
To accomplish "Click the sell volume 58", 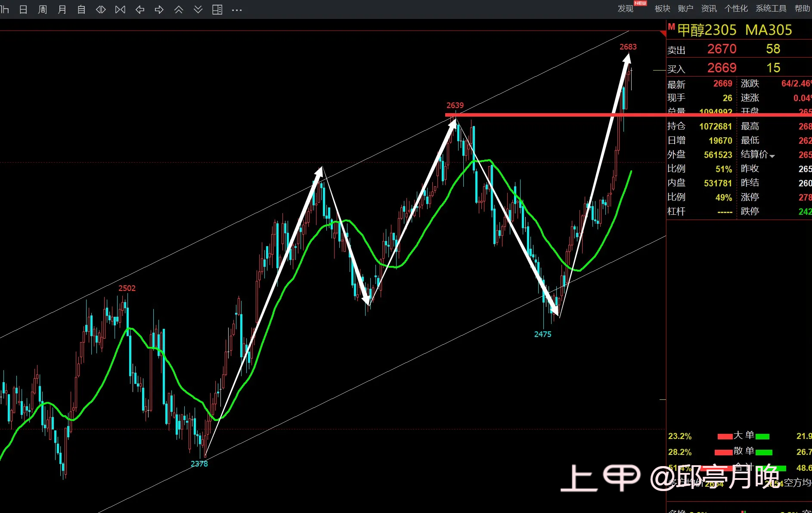I will [773, 49].
